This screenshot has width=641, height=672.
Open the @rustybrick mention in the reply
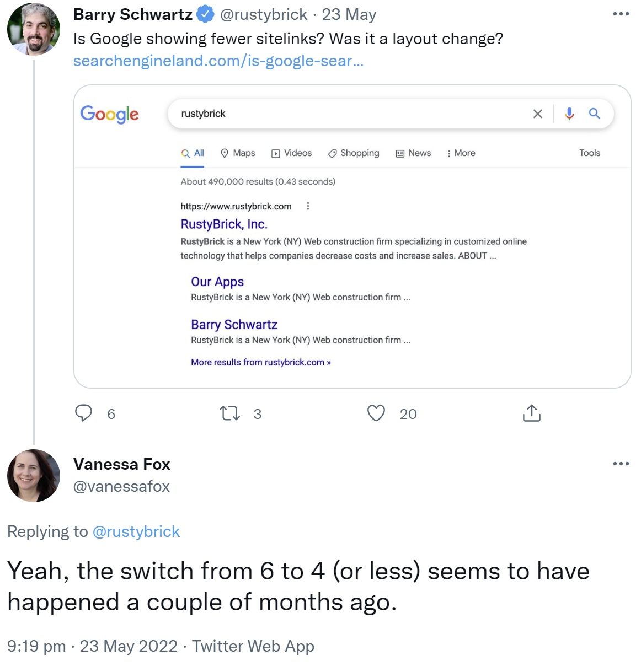coord(137,531)
